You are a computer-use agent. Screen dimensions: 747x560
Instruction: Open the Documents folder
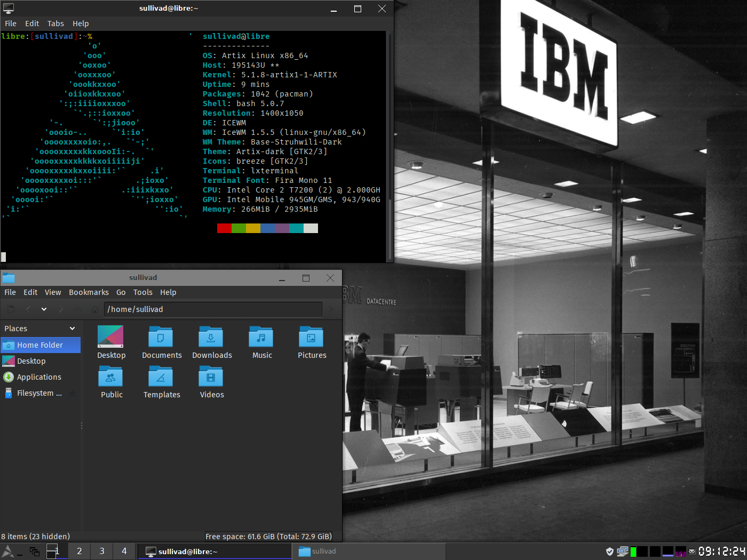pyautogui.click(x=162, y=342)
